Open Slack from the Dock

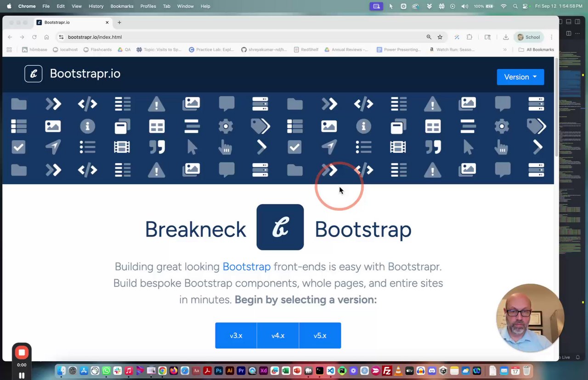click(x=118, y=370)
